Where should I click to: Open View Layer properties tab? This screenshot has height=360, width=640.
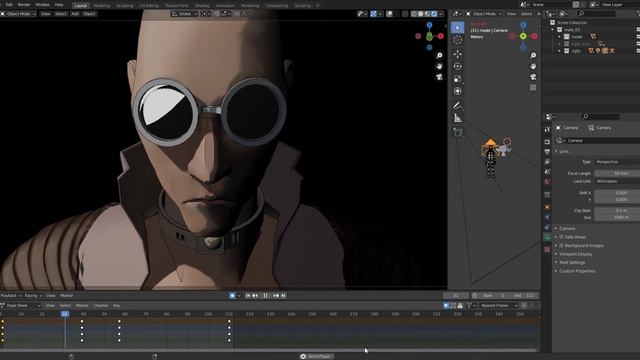547,162
